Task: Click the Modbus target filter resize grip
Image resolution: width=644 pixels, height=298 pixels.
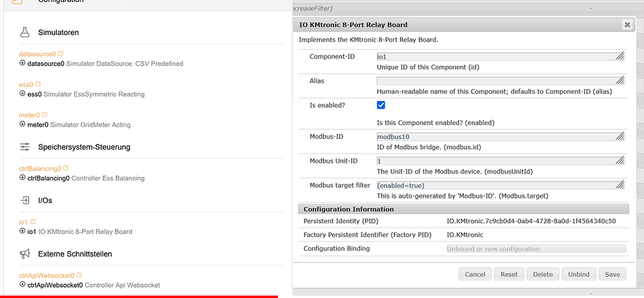Action: pos(620,185)
